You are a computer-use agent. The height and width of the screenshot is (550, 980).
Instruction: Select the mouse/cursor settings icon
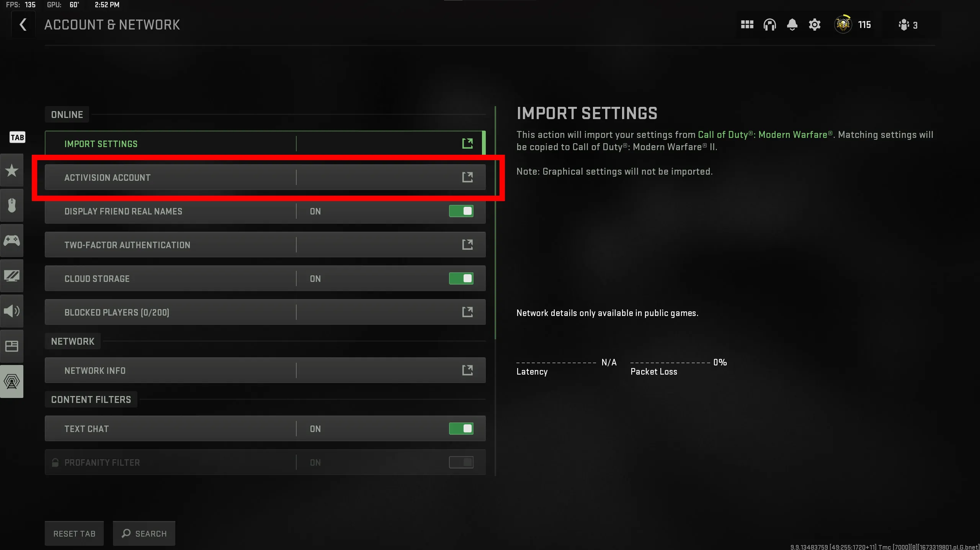(11, 205)
